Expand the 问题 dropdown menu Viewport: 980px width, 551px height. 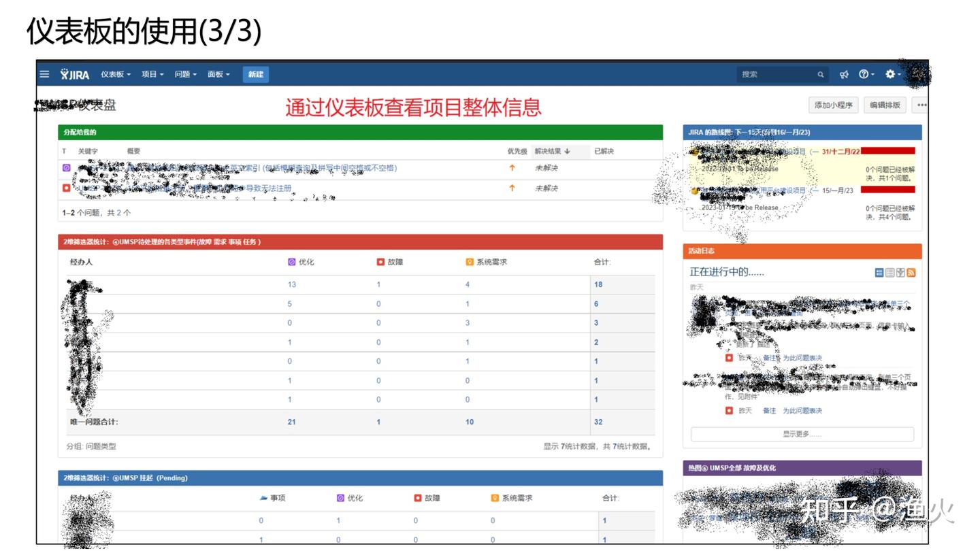[185, 74]
